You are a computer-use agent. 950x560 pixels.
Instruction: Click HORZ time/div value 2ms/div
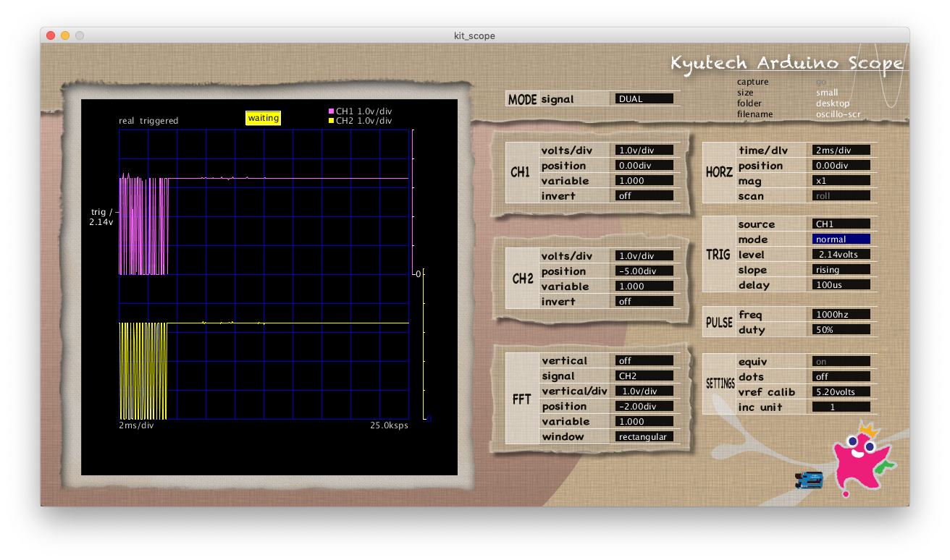841,150
